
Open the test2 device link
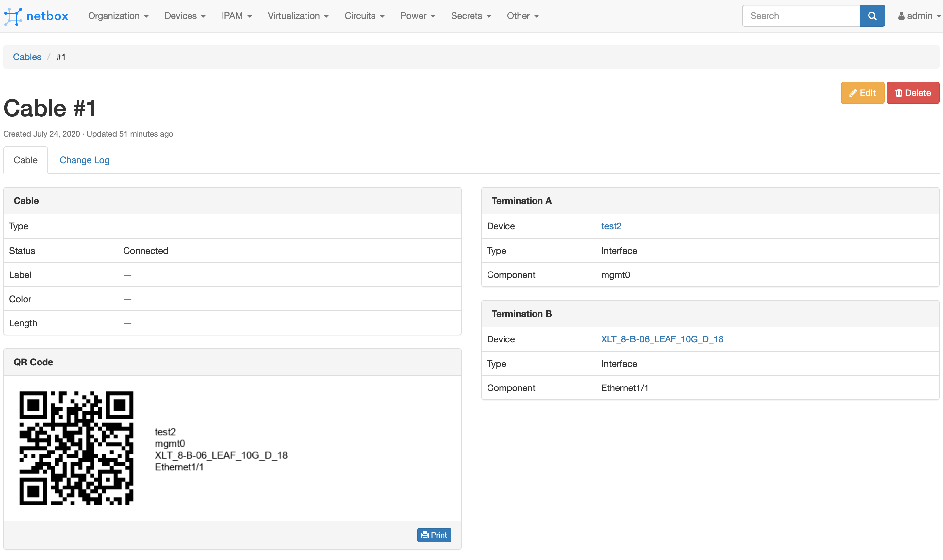point(611,226)
